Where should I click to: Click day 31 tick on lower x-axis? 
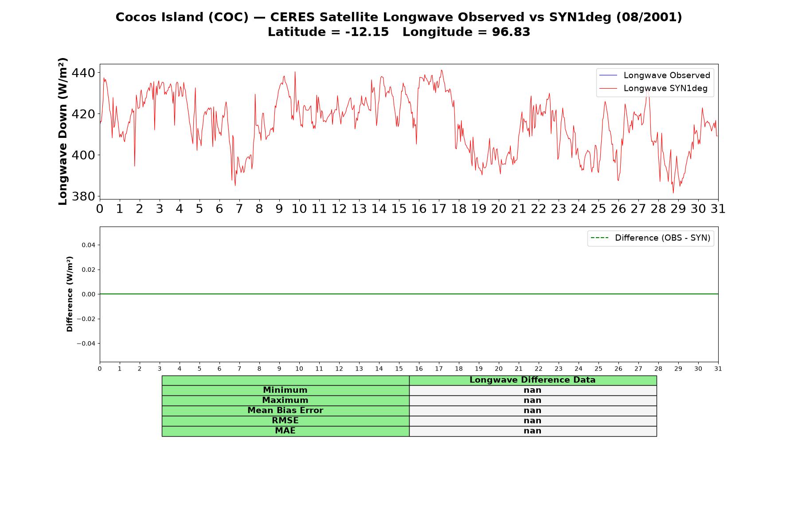click(x=718, y=369)
